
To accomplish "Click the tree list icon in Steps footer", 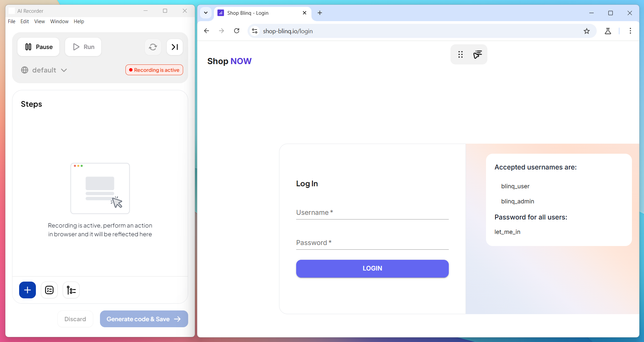I will 71,290.
